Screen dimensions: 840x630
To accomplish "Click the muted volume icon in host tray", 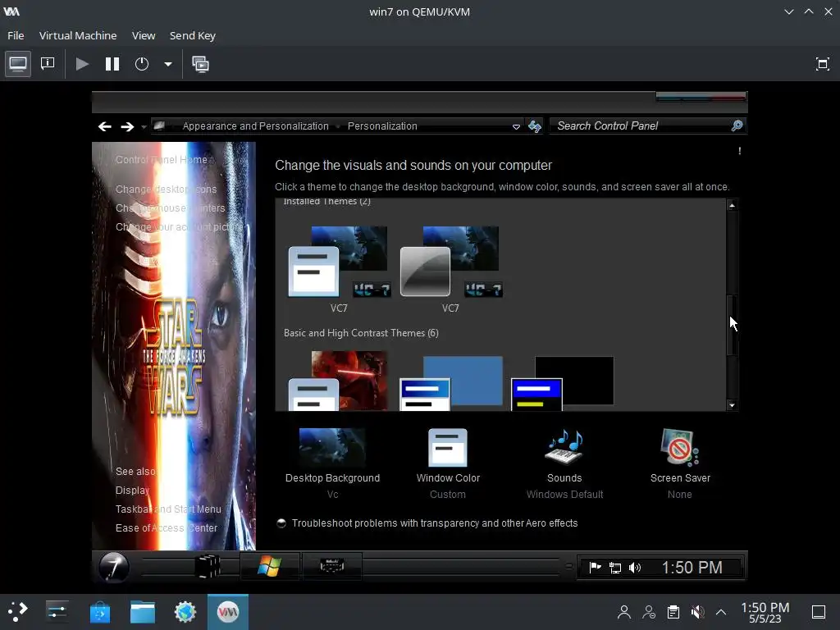I will pyautogui.click(x=697, y=612).
